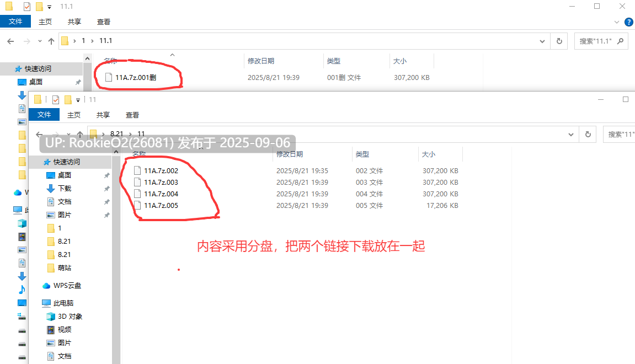The height and width of the screenshot is (364, 635).
Task: Go up one folder in the 11 window
Action: 80,134
